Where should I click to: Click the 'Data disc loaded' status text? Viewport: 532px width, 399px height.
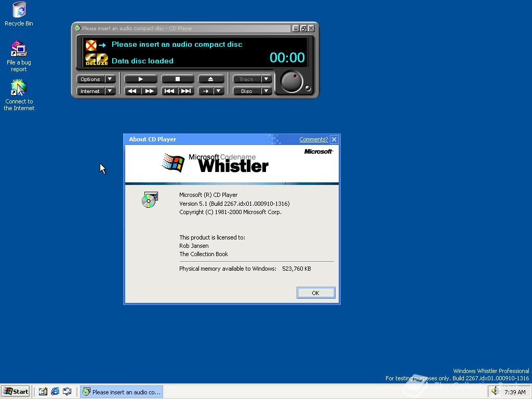point(142,61)
